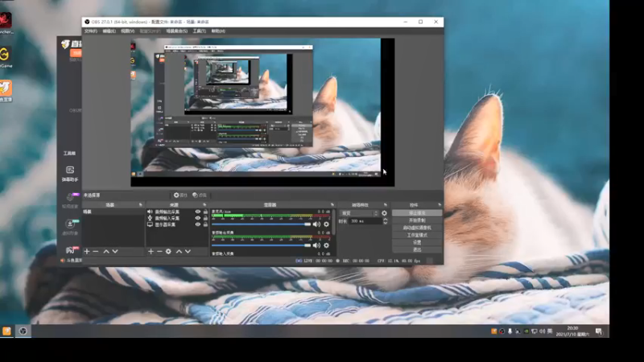The width and height of the screenshot is (644, 362).
Task: Click the 工作室模式 button
Action: 417,235
